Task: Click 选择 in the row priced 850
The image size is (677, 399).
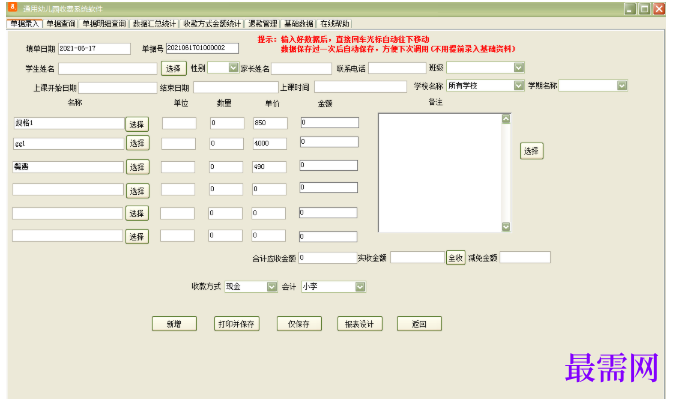Action: tap(137, 124)
